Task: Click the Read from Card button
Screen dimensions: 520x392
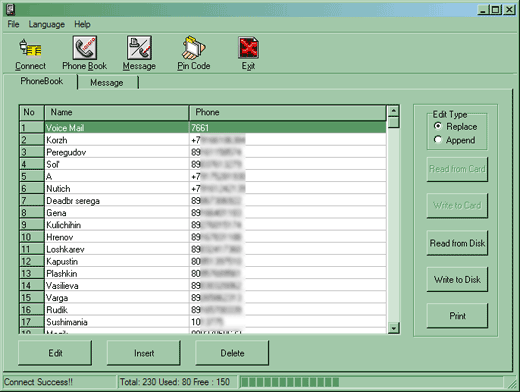Action: pyautogui.click(x=457, y=169)
